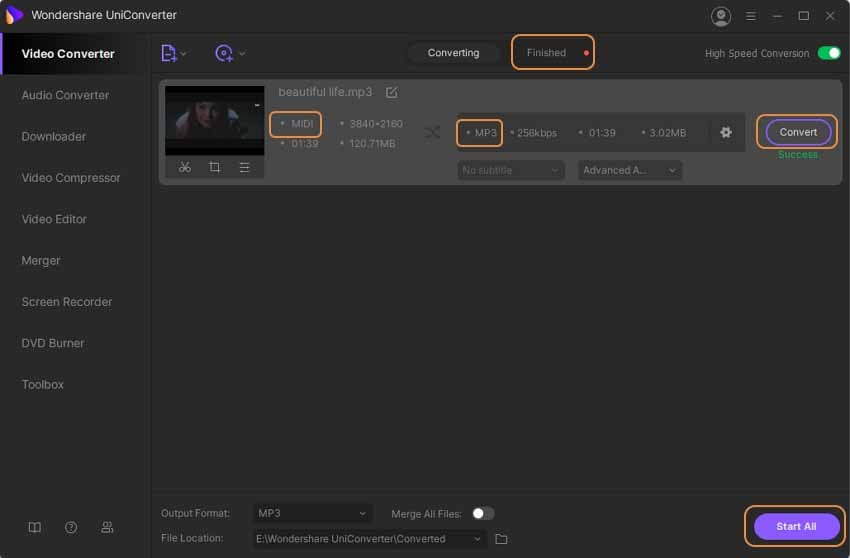The image size is (850, 558).
Task: Go to Downloader section
Action: (x=54, y=137)
